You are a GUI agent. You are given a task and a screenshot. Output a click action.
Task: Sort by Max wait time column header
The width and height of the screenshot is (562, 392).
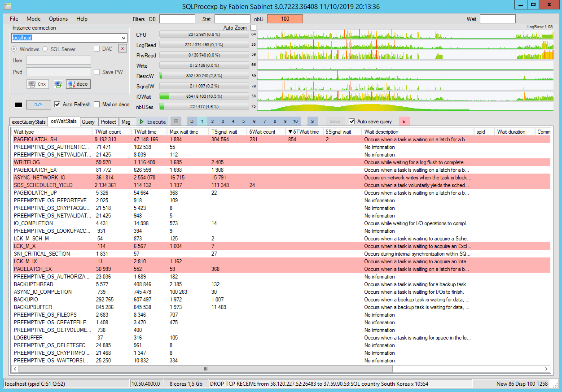(x=188, y=132)
